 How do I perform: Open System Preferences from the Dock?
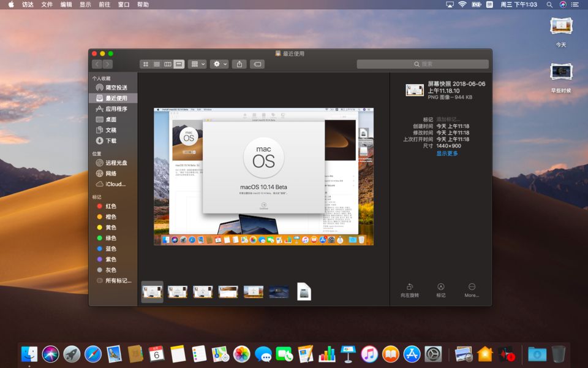pyautogui.click(x=433, y=354)
